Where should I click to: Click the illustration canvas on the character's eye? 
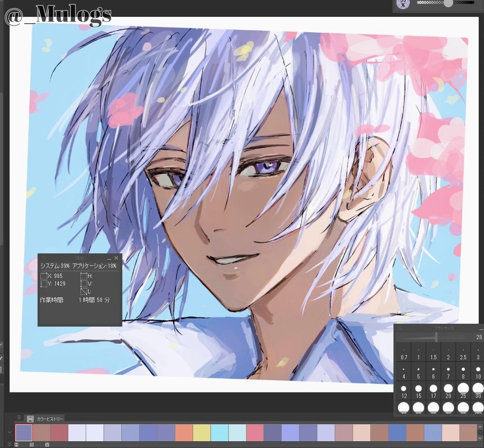coord(268,168)
